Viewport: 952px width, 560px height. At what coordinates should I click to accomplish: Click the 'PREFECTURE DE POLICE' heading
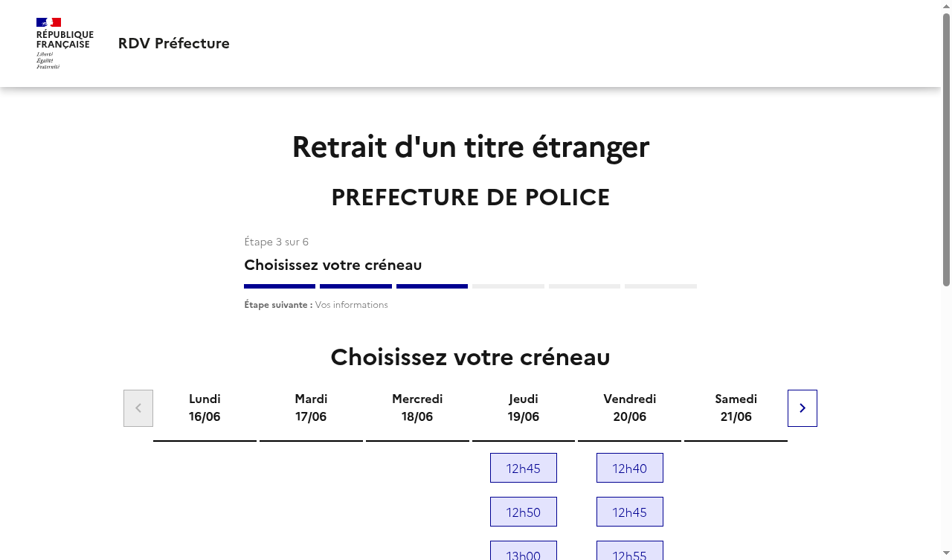point(470,197)
